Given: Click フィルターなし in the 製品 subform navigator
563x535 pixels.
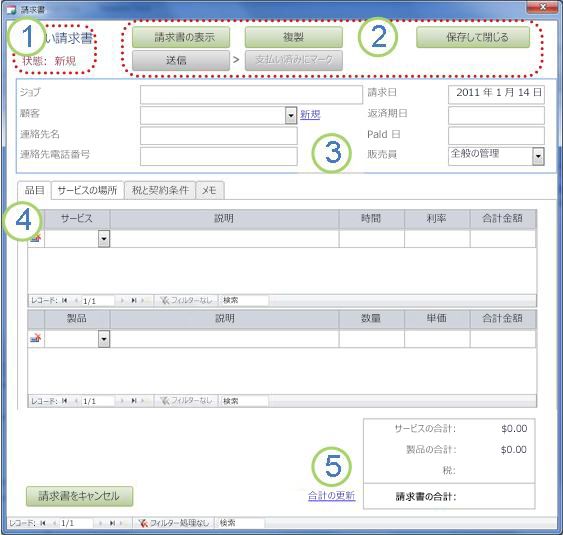Looking at the screenshot, I should point(186,400).
